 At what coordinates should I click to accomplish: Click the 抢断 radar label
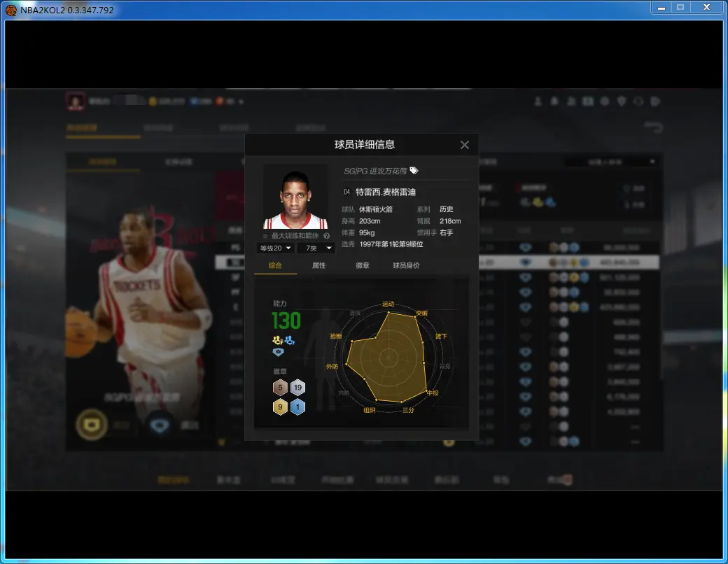coord(336,336)
